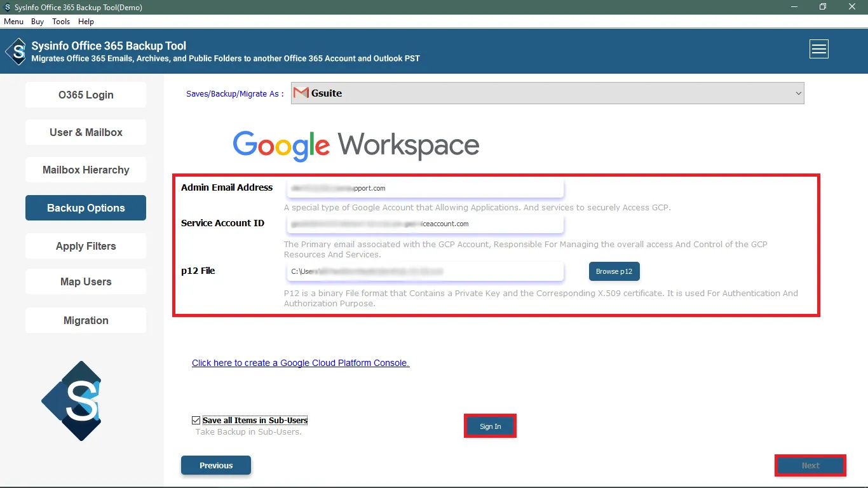The image size is (868, 488).
Task: Click the Previous button
Action: click(x=216, y=465)
